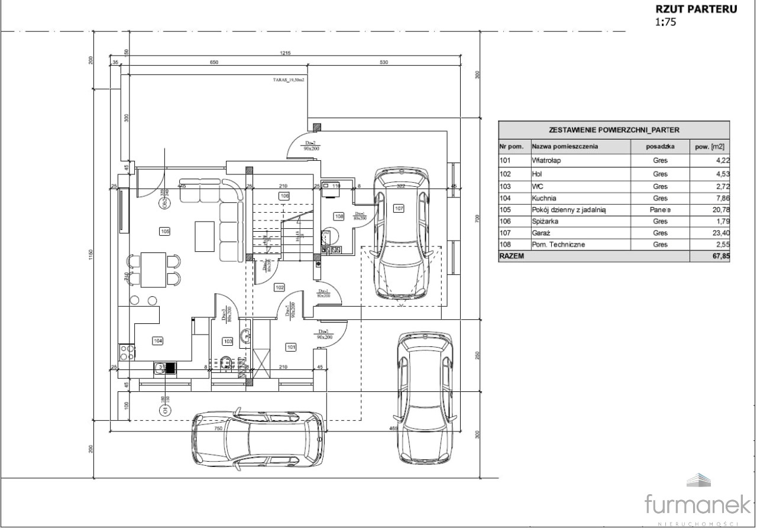Click the TARAS terrace area label
Image resolution: width=757 pixels, height=532 pixels.
288,79
